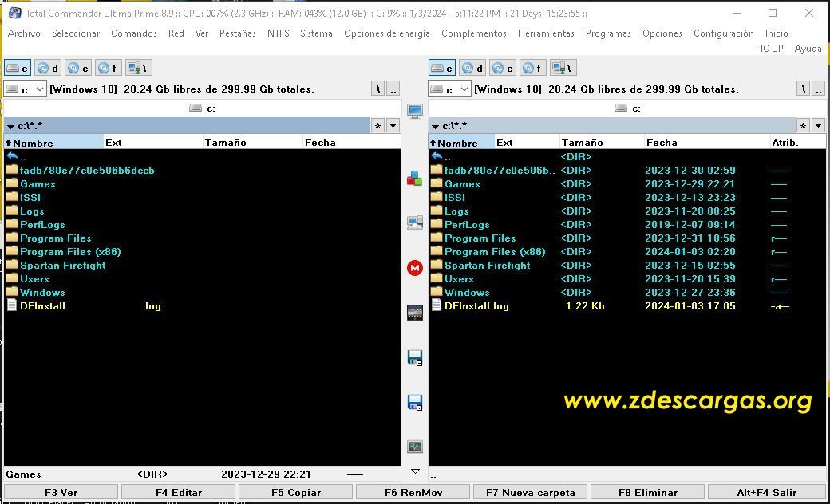The height and width of the screenshot is (504, 830).
Task: Open the Archivo menu
Action: point(24,33)
